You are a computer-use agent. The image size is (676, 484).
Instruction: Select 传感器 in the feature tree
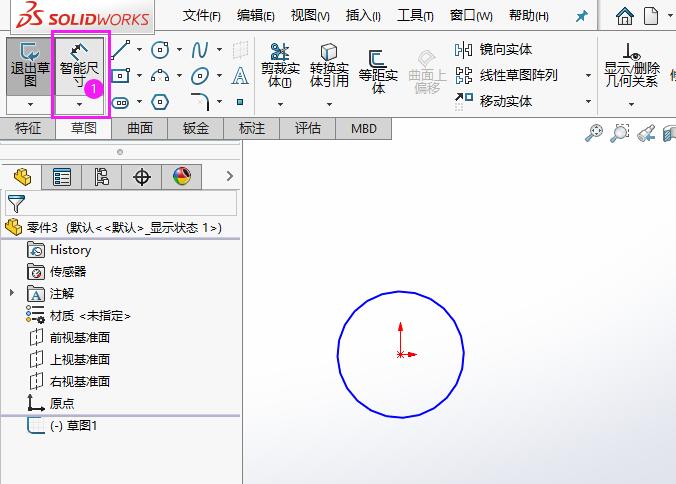pos(56,272)
